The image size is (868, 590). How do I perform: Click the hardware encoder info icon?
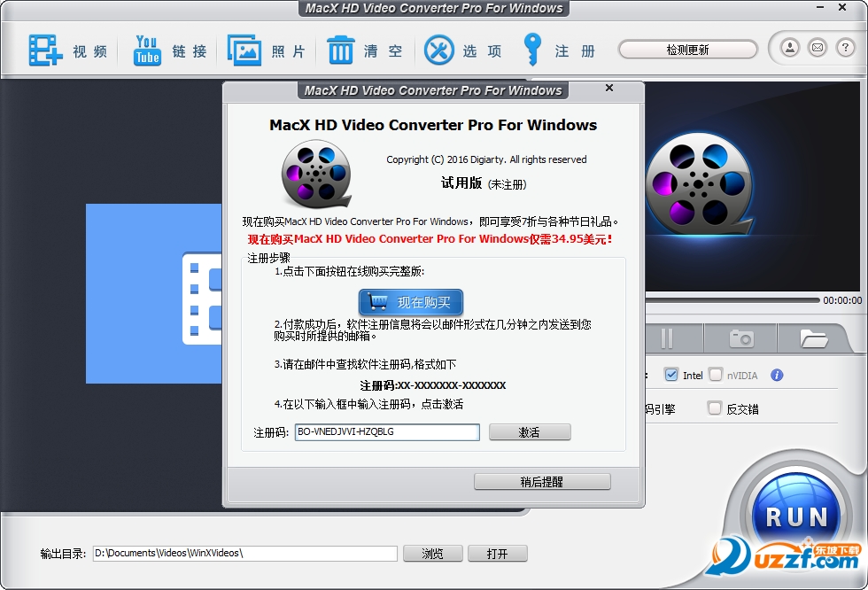777,376
